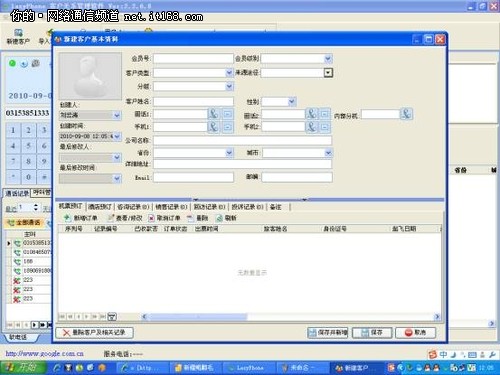Click the minus icon beside 手机1 field

[x=228, y=127]
